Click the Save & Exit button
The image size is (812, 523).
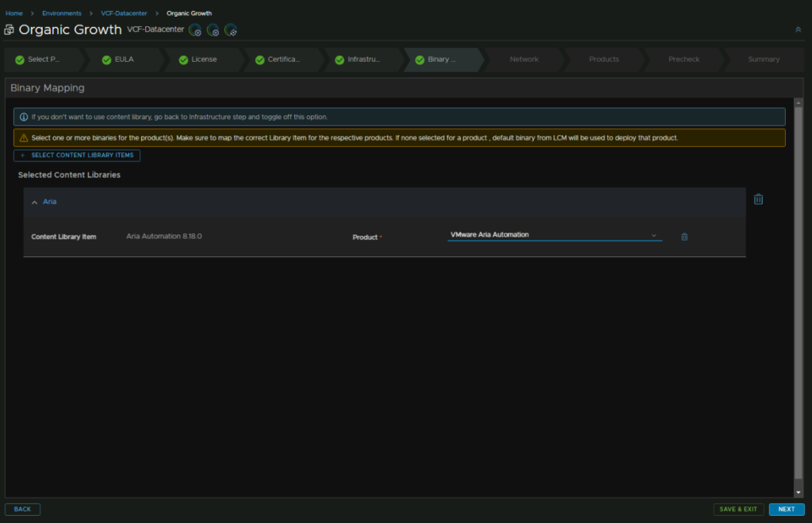click(x=738, y=510)
